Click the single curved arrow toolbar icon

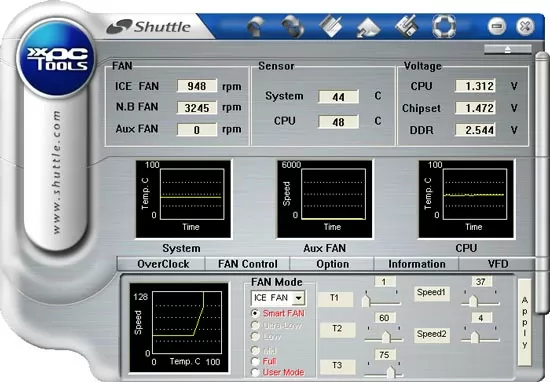[x=256, y=27]
